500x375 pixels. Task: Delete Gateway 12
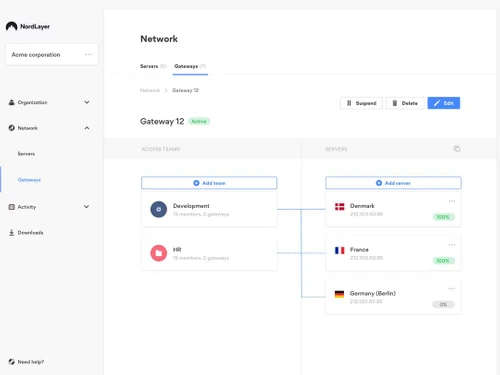(405, 103)
